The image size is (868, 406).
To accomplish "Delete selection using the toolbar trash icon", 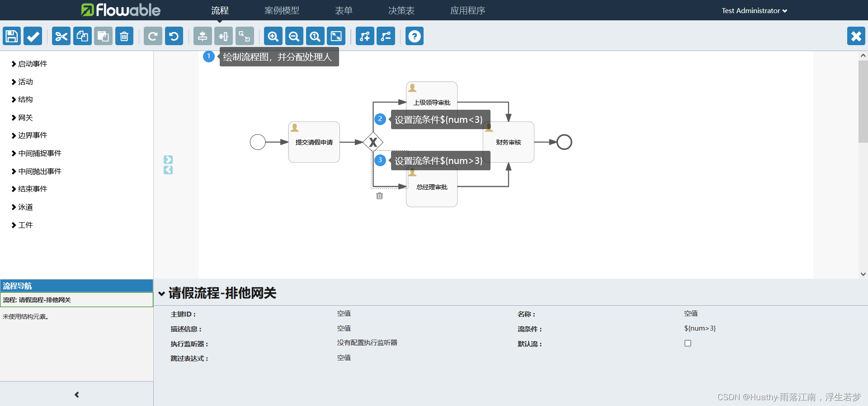I will 124,36.
